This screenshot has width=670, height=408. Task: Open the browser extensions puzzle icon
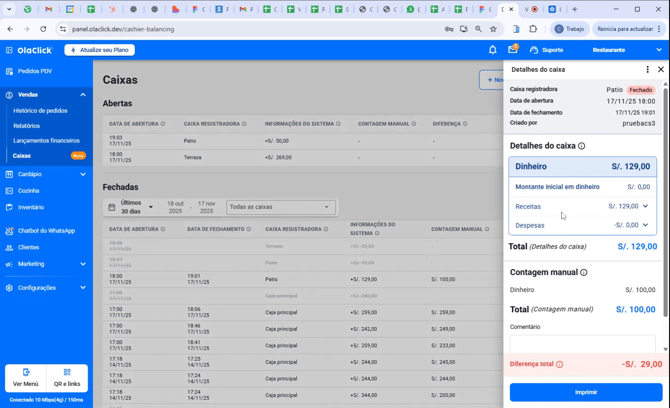click(x=533, y=29)
